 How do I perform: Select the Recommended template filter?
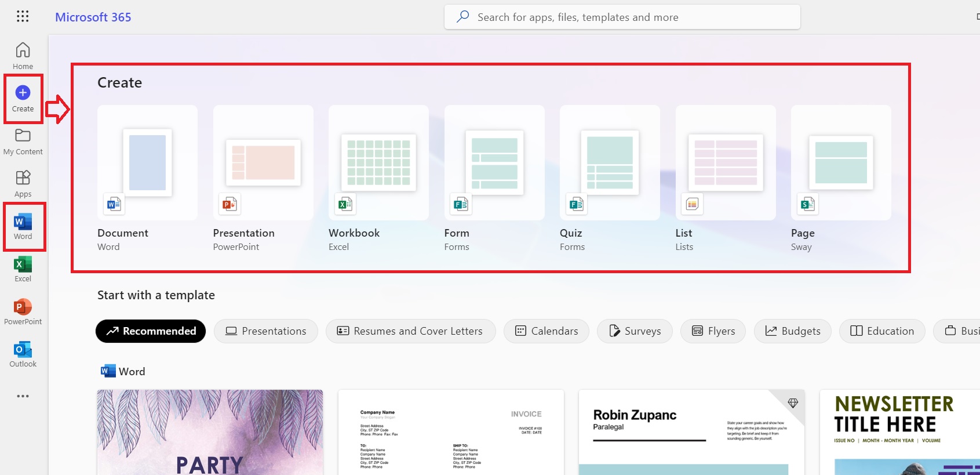pyautogui.click(x=151, y=331)
